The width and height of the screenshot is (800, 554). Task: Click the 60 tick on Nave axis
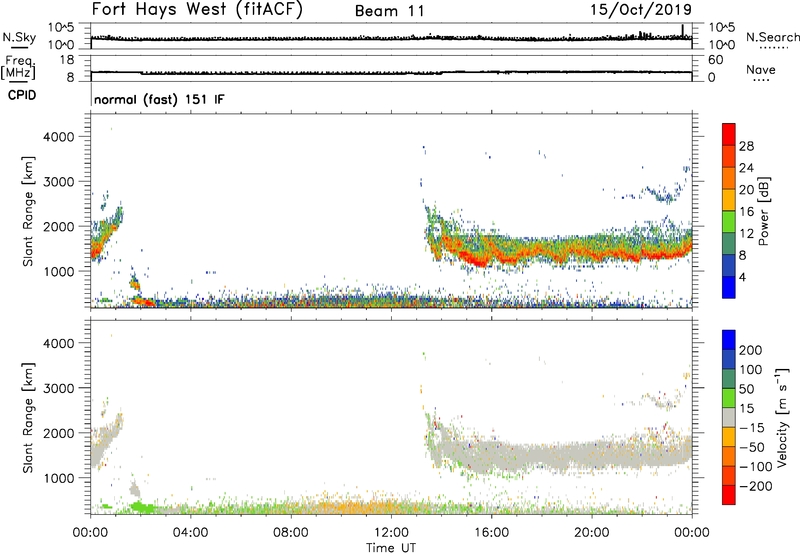716,60
